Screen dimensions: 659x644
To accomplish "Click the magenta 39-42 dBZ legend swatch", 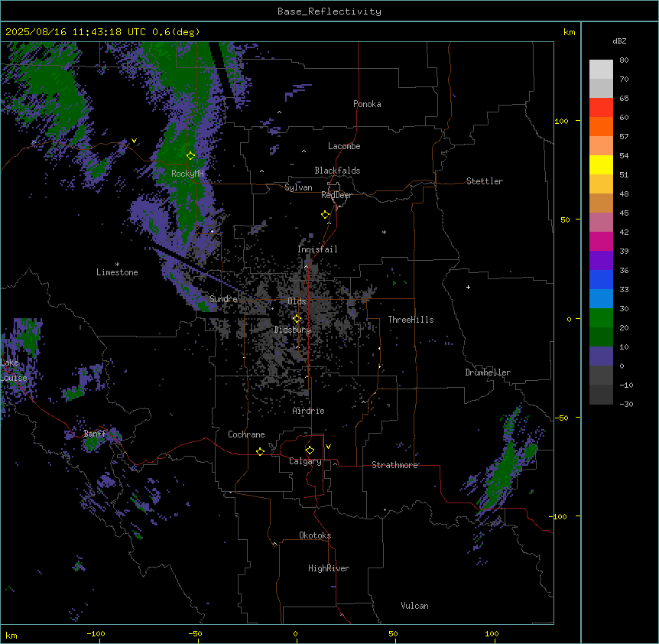I will pos(601,242).
